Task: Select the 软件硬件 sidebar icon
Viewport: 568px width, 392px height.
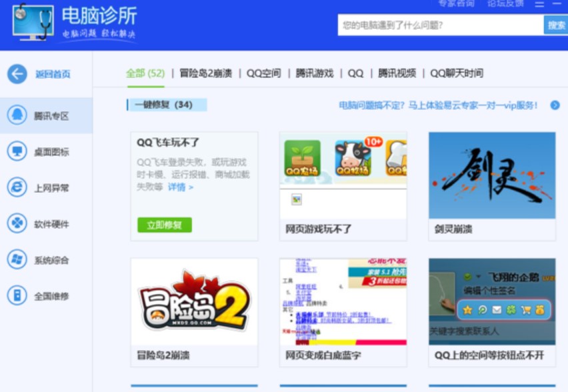Action: click(x=17, y=223)
